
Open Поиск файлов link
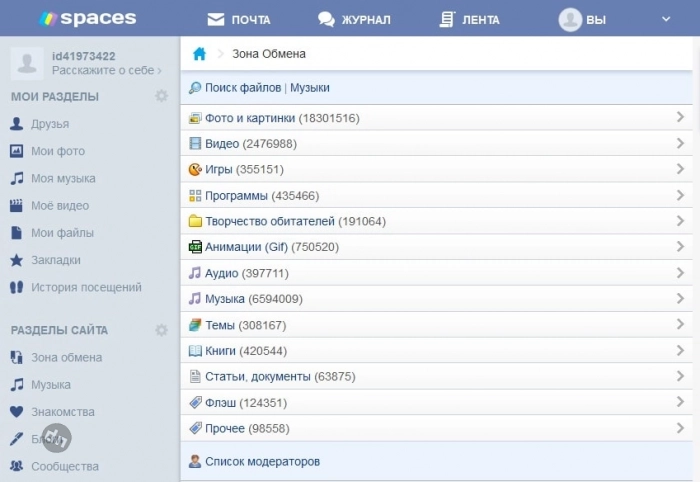coord(243,88)
